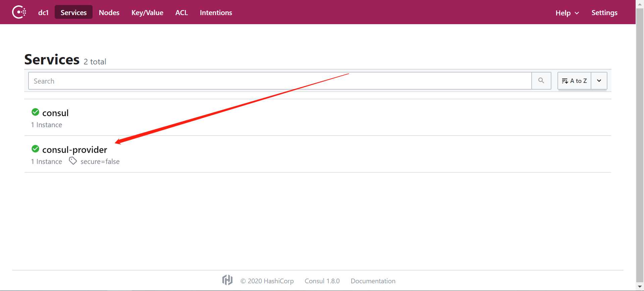Viewport: 644px width, 291px height.
Task: Click the tag icon beside secure=false
Action: (x=73, y=161)
